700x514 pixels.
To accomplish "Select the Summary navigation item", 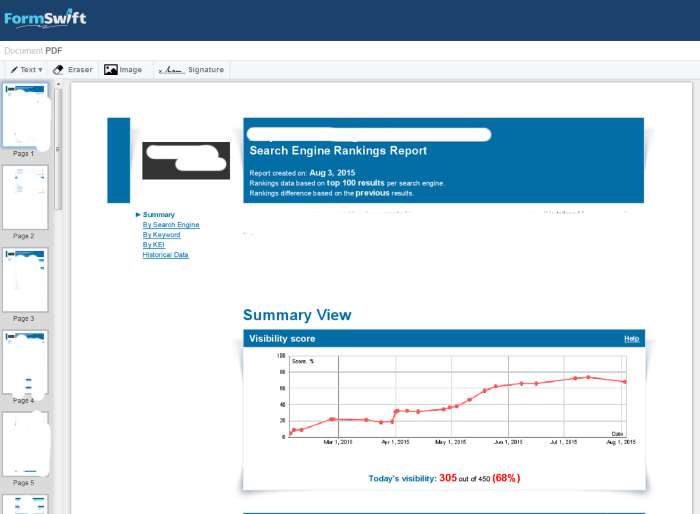I will click(158, 215).
